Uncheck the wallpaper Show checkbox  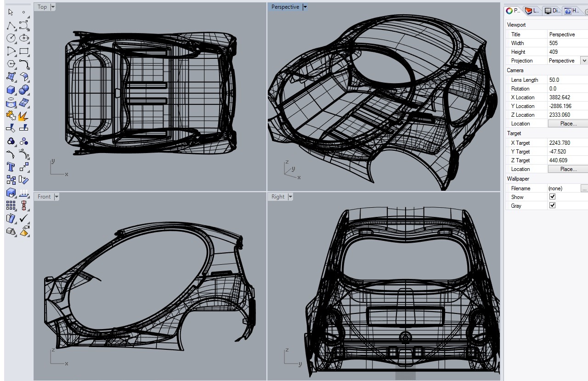click(x=553, y=197)
